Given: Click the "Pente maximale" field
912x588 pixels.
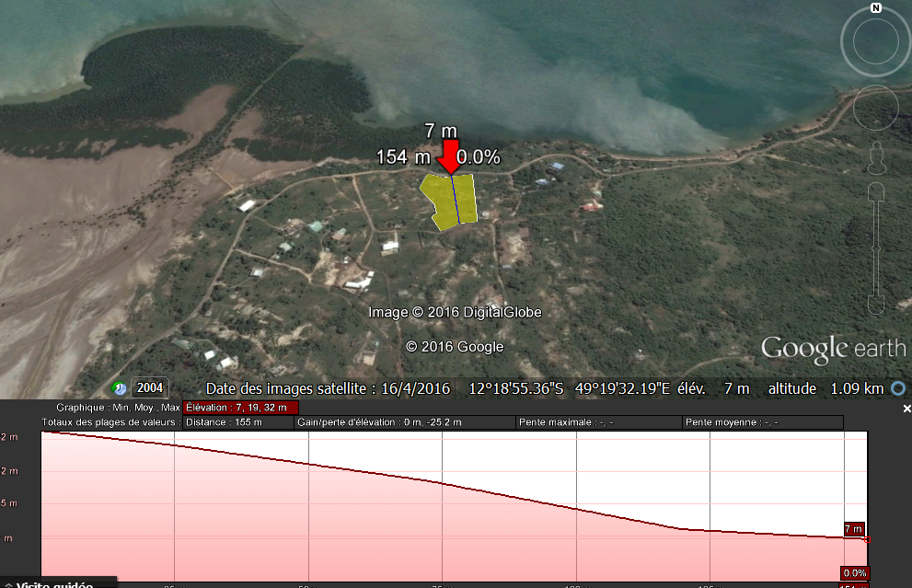Looking at the screenshot, I should [599, 422].
